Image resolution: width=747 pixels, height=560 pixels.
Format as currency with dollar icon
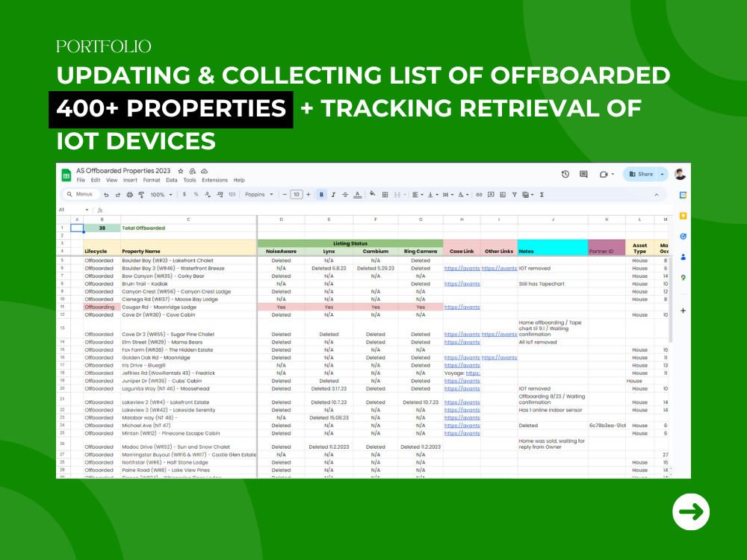point(185,195)
